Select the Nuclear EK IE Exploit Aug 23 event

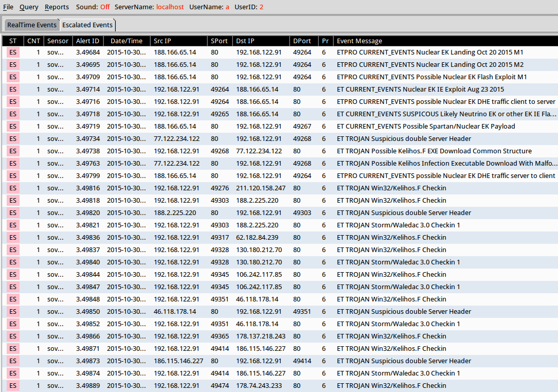click(420, 90)
